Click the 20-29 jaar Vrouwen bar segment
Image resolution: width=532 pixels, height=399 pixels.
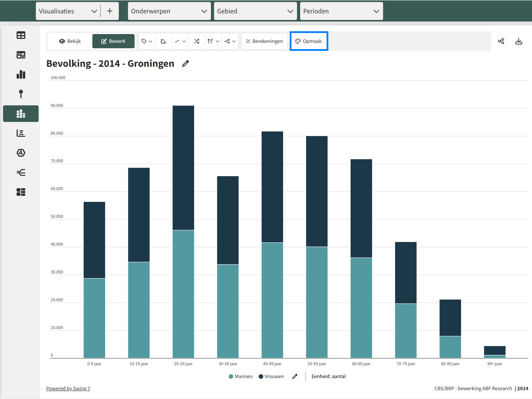pyautogui.click(x=183, y=168)
